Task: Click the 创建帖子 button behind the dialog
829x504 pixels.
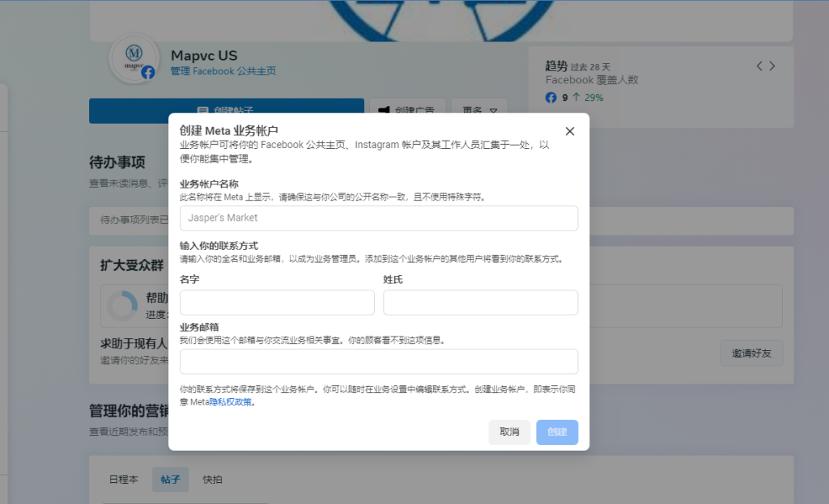Action: pos(227,106)
